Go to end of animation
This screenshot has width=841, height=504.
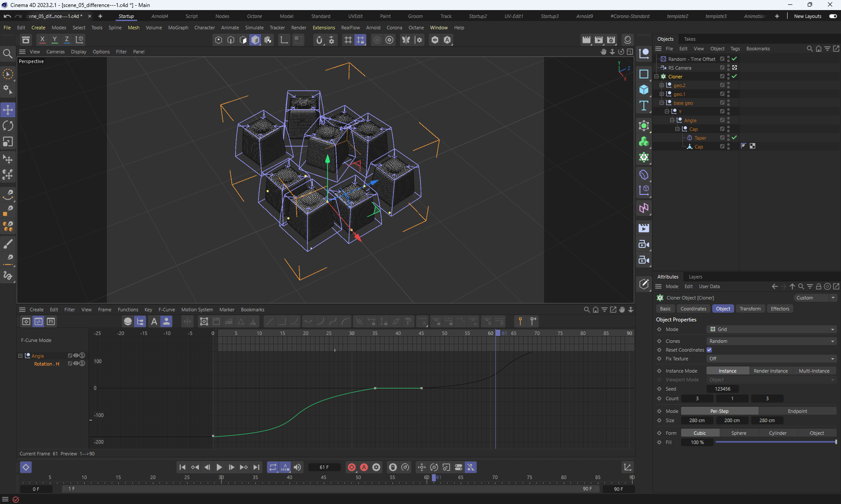tap(257, 467)
